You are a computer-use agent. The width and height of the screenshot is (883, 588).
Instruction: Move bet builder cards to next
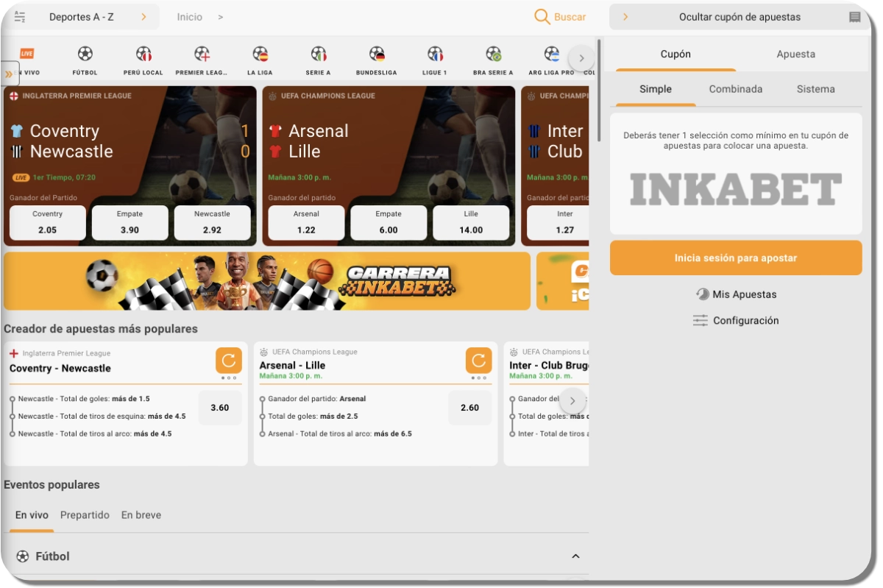572,401
